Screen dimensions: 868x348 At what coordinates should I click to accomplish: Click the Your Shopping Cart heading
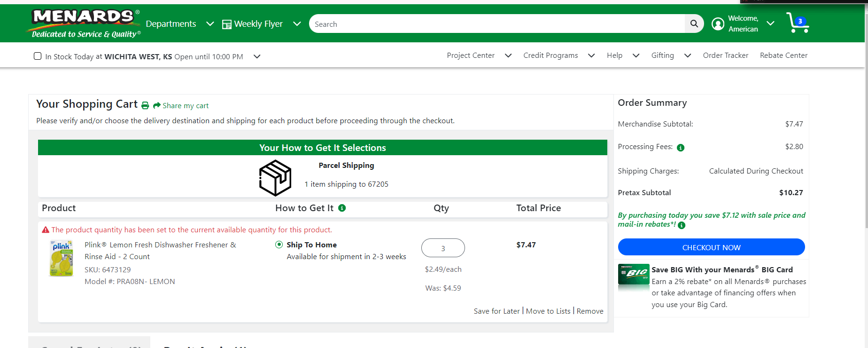click(87, 104)
